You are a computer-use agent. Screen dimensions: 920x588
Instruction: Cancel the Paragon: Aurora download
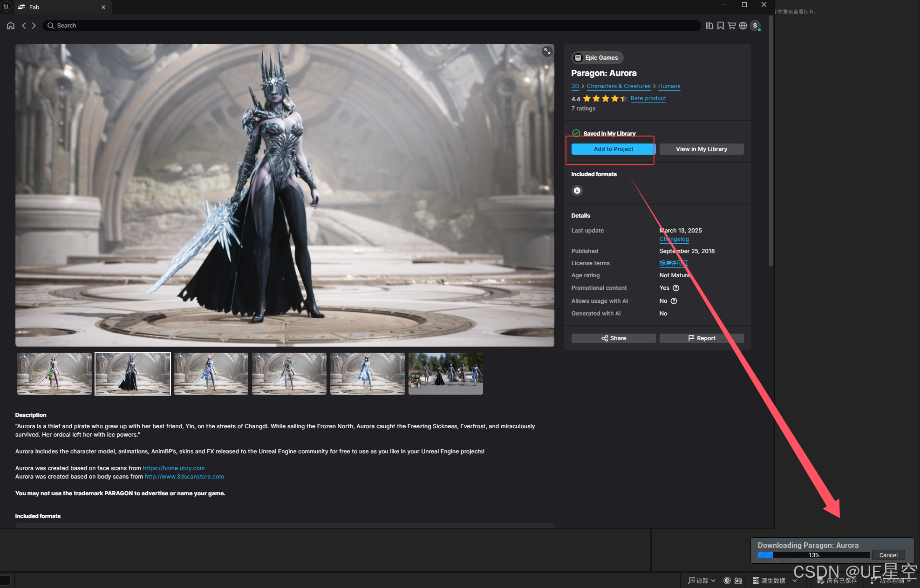[888, 555]
